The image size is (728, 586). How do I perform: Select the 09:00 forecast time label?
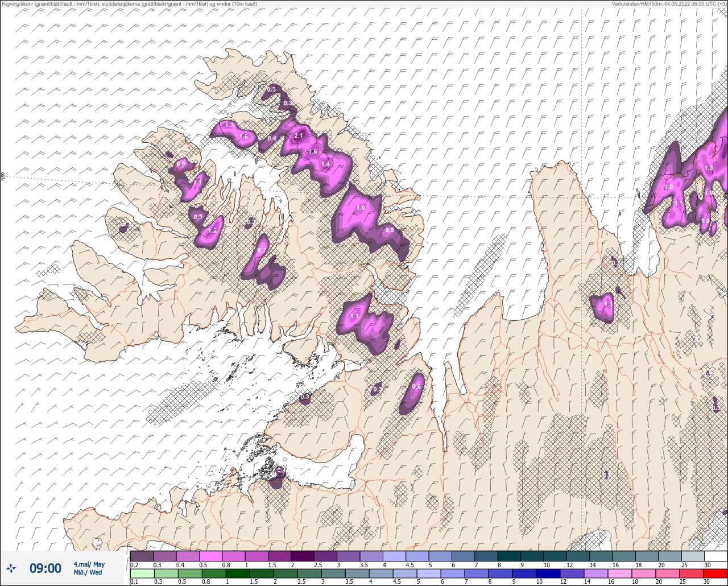click(45, 568)
